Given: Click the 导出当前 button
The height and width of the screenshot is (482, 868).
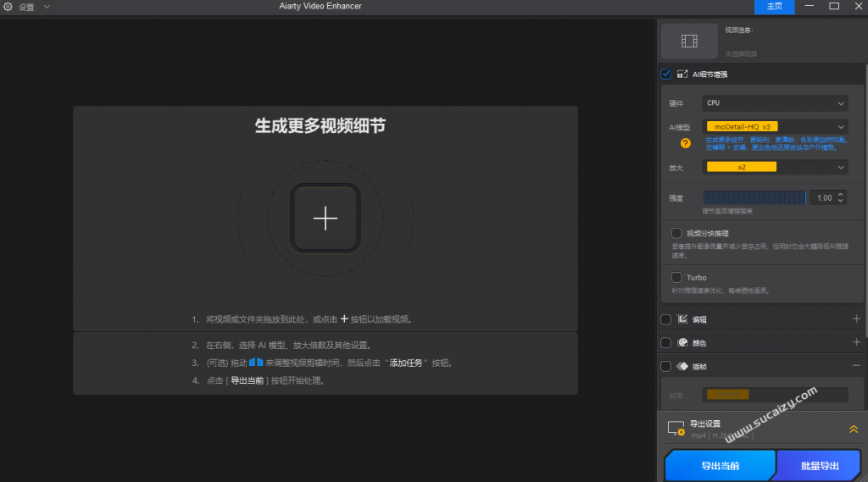Looking at the screenshot, I should [720, 465].
